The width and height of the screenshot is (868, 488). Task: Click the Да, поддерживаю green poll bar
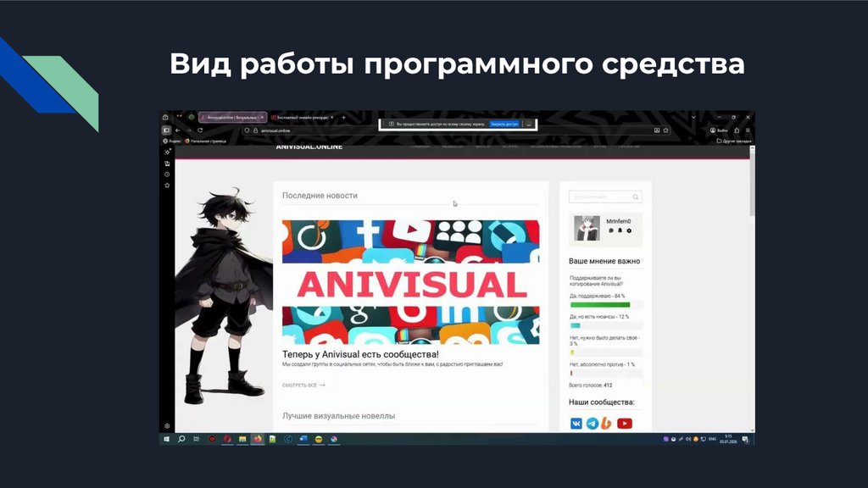click(x=600, y=305)
